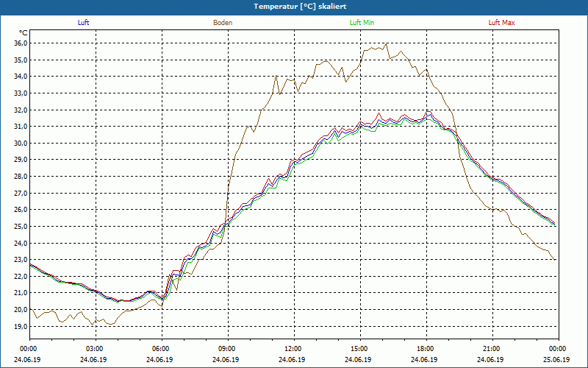
Task: Click the red 'Luft Max' legend label
Action: pyautogui.click(x=501, y=23)
